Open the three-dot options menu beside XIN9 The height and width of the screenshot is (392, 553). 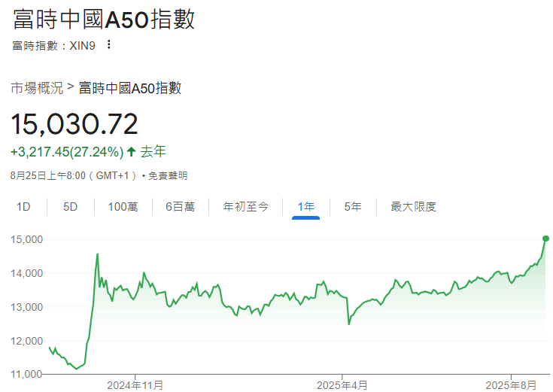[x=109, y=44]
